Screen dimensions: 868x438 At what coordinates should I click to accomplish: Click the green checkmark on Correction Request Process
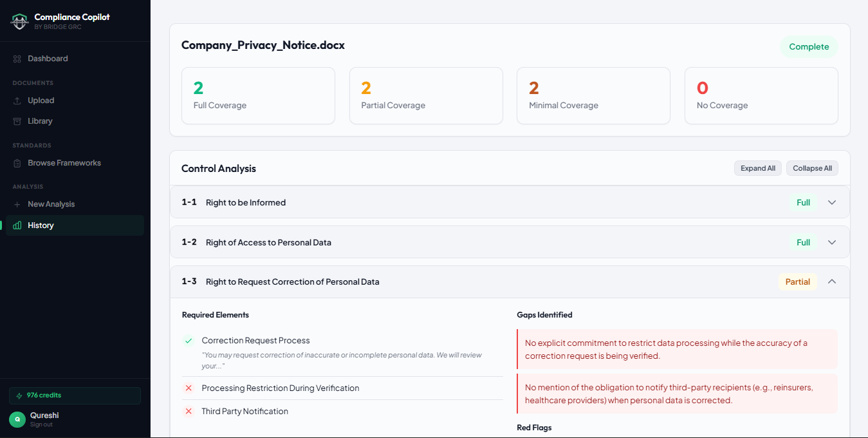coord(189,340)
